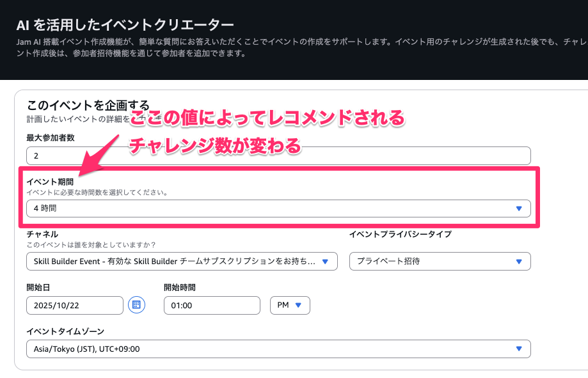Click the このイベントを企画する section title
This screenshot has width=588, height=378.
[x=88, y=106]
